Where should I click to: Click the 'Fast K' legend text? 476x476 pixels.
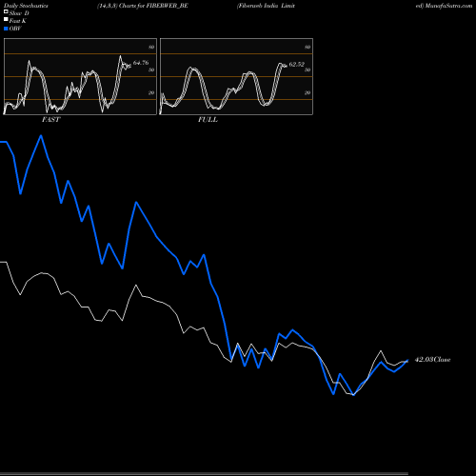coord(18,21)
